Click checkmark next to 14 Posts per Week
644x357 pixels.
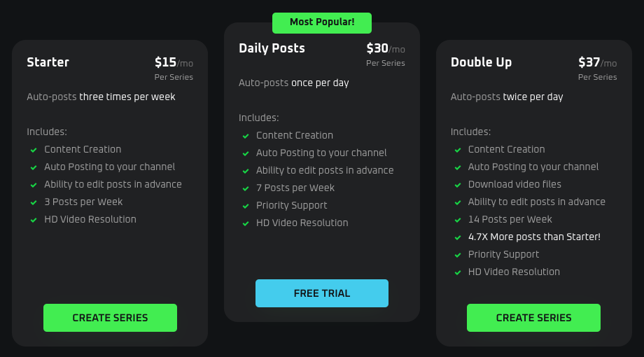click(x=458, y=220)
